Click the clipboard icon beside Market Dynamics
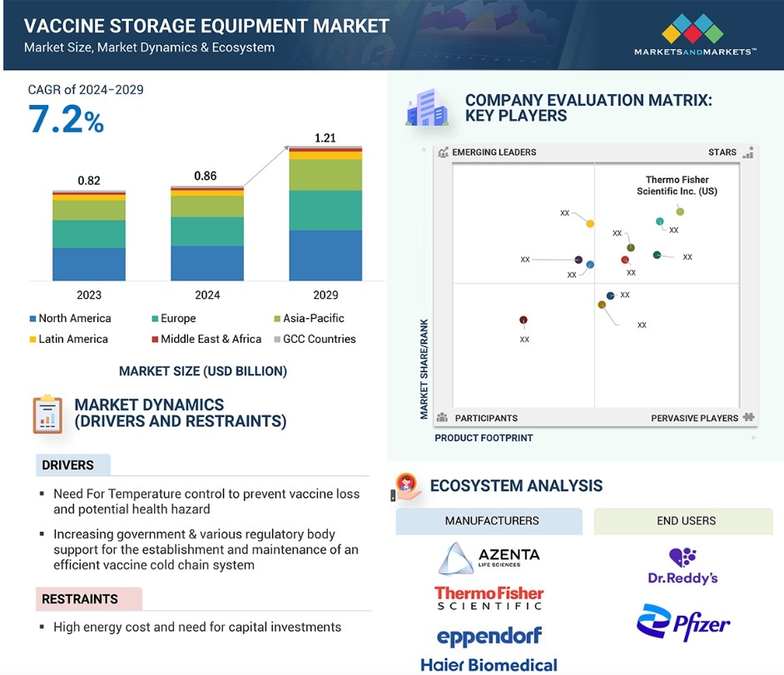 pos(47,414)
